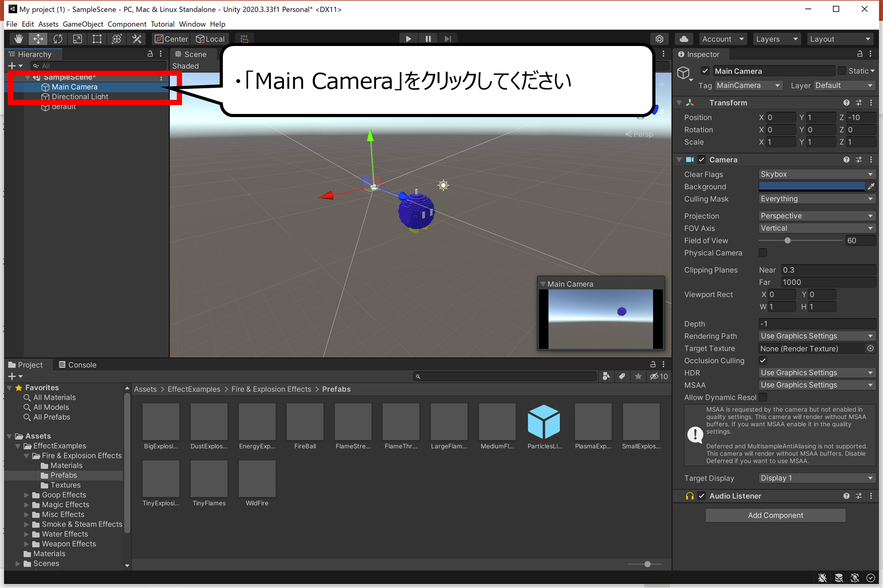This screenshot has width=883, height=588.
Task: Open custom editor tools
Action: pos(137,39)
